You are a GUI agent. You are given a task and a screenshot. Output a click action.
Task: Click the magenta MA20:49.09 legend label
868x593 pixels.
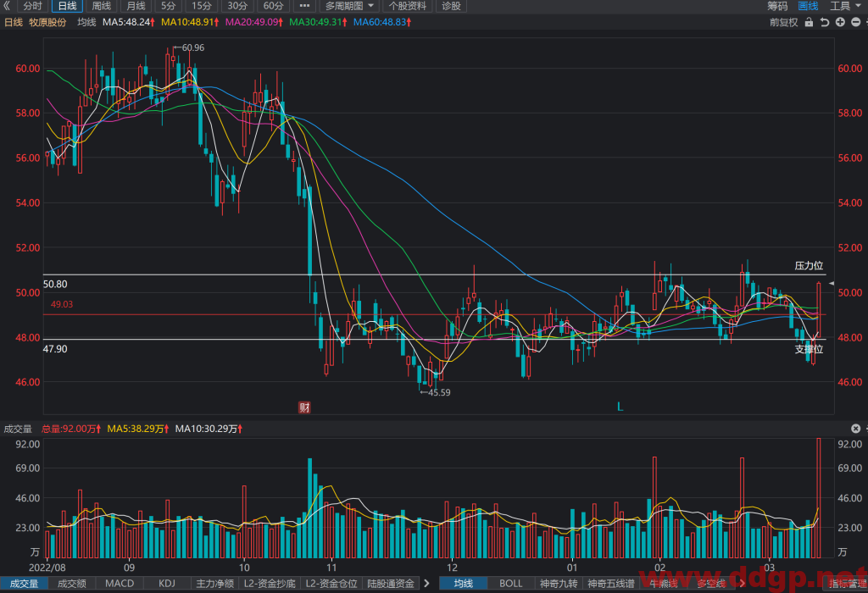click(x=254, y=22)
